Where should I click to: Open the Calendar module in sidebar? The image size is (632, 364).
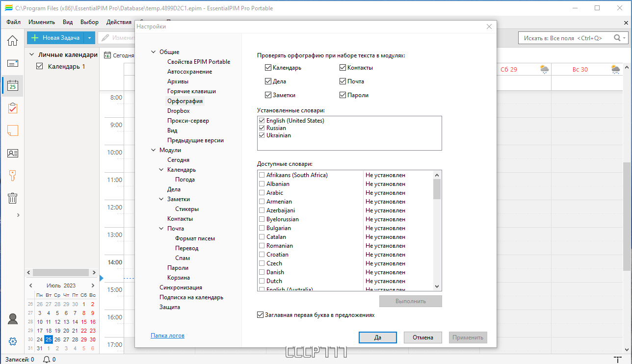pos(12,85)
